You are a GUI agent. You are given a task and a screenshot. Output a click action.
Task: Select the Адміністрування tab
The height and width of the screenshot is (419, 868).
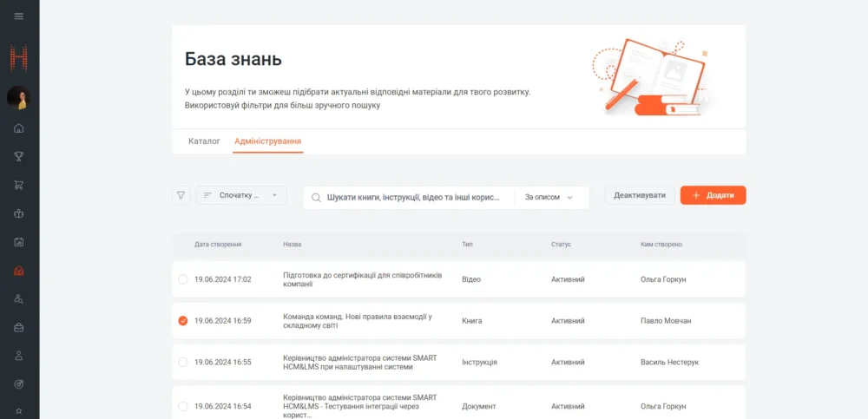click(x=268, y=141)
